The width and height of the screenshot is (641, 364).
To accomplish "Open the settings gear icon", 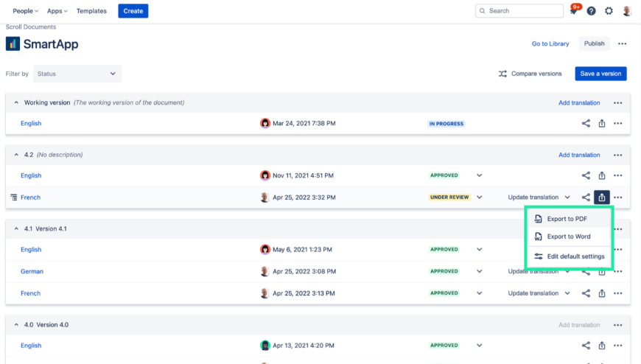I will click(x=609, y=11).
